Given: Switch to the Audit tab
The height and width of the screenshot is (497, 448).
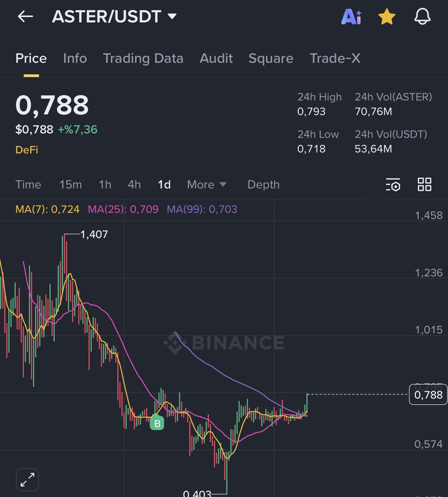Looking at the screenshot, I should pyautogui.click(x=216, y=58).
